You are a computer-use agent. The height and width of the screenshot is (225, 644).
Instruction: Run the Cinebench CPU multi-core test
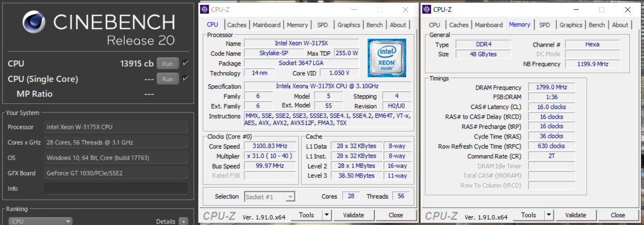pyautogui.click(x=168, y=63)
